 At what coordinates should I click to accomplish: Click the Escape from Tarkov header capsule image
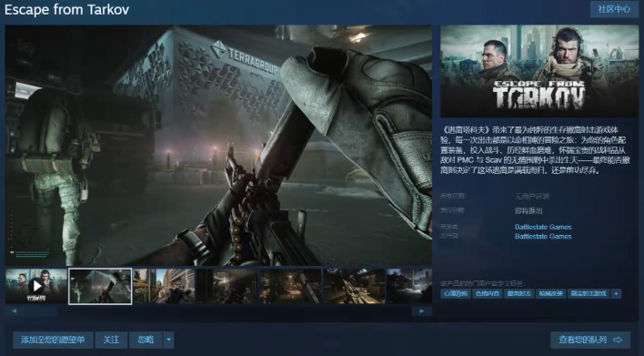pyautogui.click(x=539, y=72)
